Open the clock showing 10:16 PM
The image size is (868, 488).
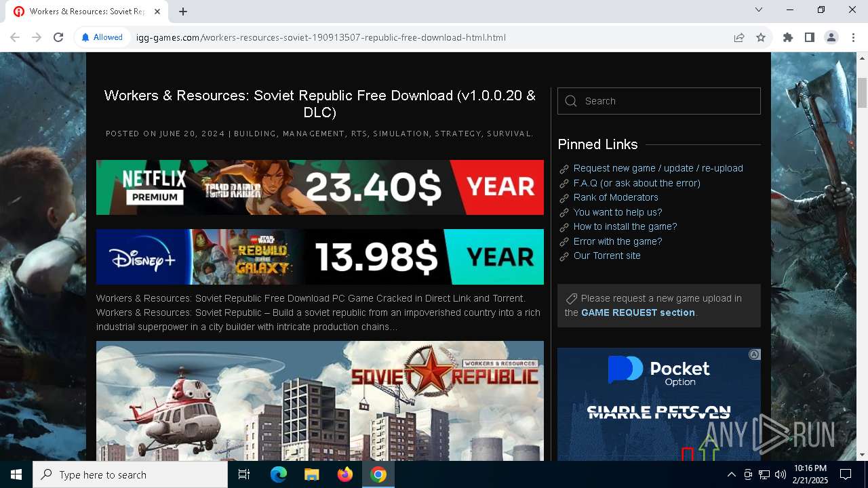point(810,474)
